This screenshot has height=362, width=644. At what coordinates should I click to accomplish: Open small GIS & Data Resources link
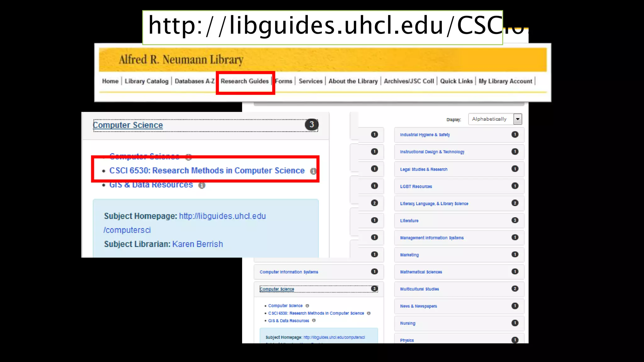(x=289, y=321)
